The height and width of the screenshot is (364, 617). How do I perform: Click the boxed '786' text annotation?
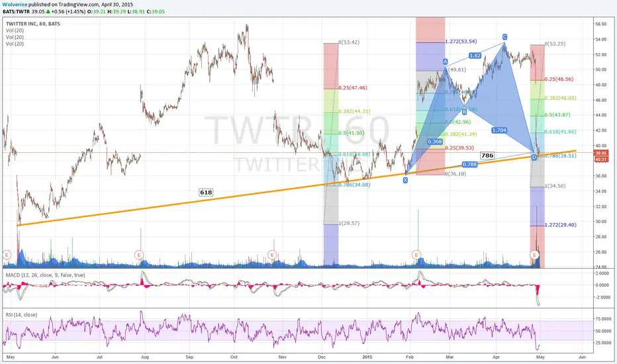pos(487,156)
